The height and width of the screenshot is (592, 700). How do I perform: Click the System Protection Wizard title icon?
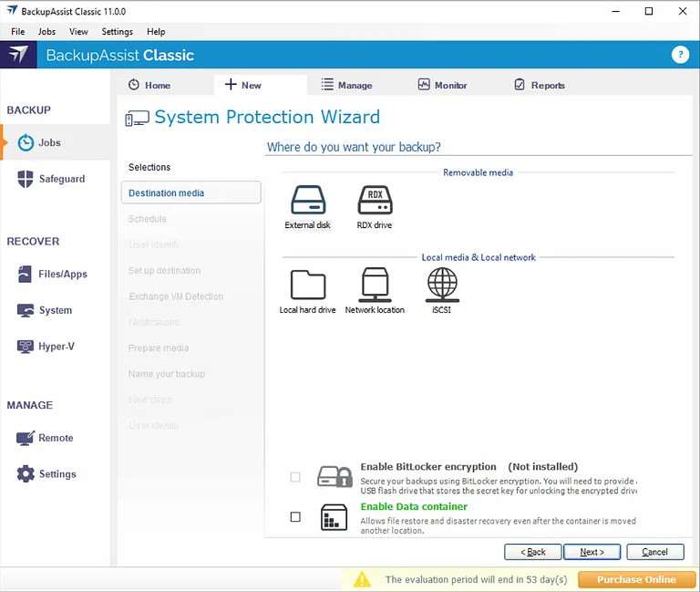[x=137, y=119]
